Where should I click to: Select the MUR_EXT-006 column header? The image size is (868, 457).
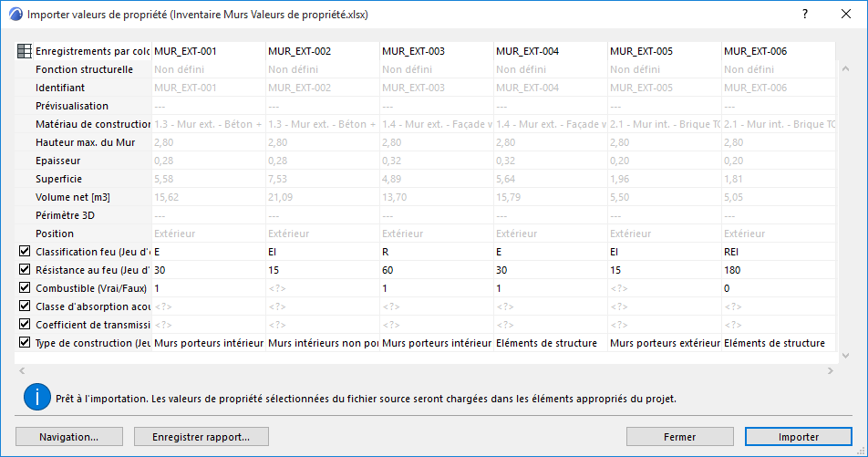tap(779, 51)
